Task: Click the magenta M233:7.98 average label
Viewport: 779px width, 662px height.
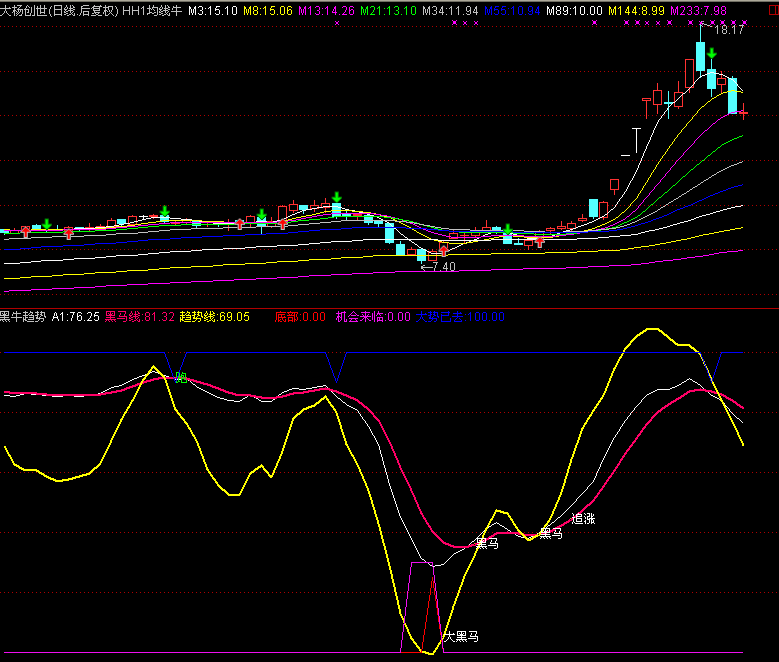Action: (x=698, y=10)
